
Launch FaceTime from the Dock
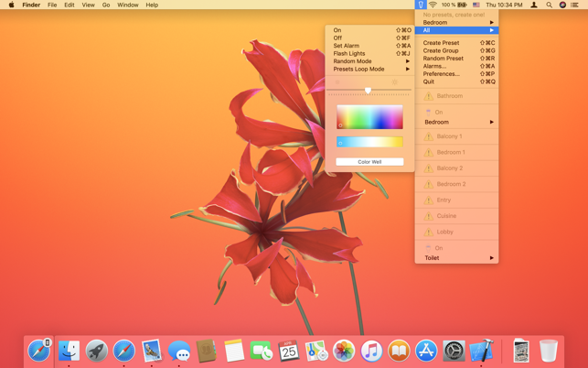click(262, 351)
